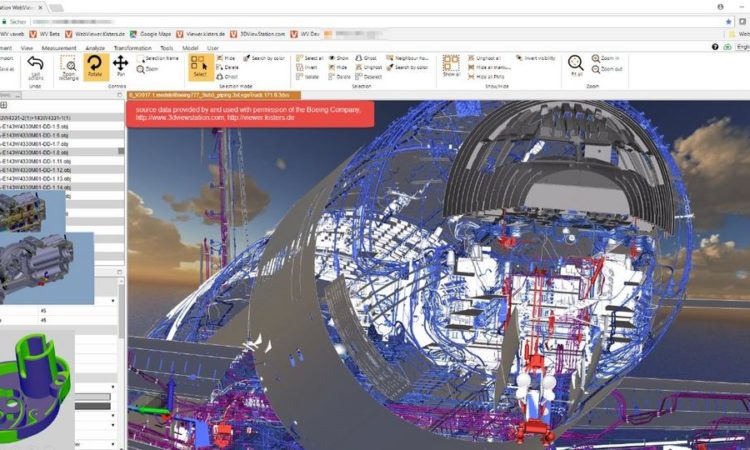The height and width of the screenshot is (450, 750).
Task: Open the Google Maps bookmark
Action: click(x=150, y=34)
